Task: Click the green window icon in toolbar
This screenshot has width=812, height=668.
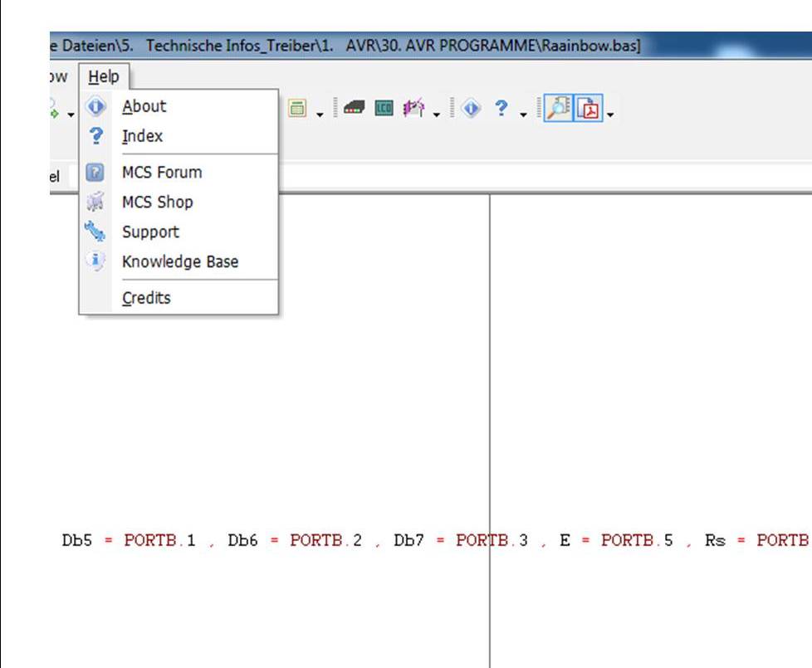Action: click(297, 109)
